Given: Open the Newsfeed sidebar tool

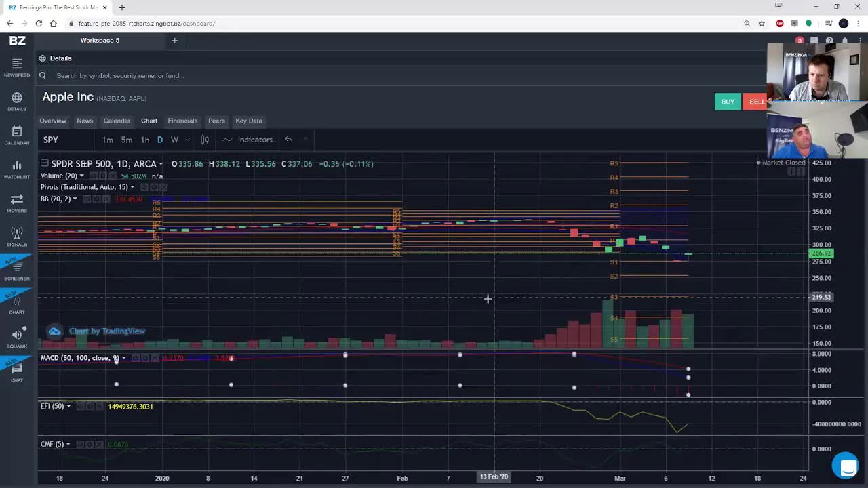Looking at the screenshot, I should point(17,68).
